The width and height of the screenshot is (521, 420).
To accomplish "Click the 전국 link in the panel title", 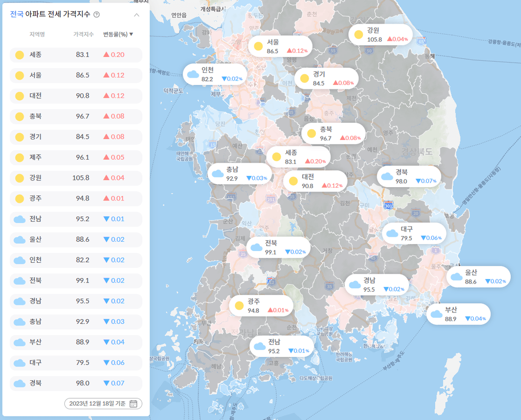I will tap(17, 14).
